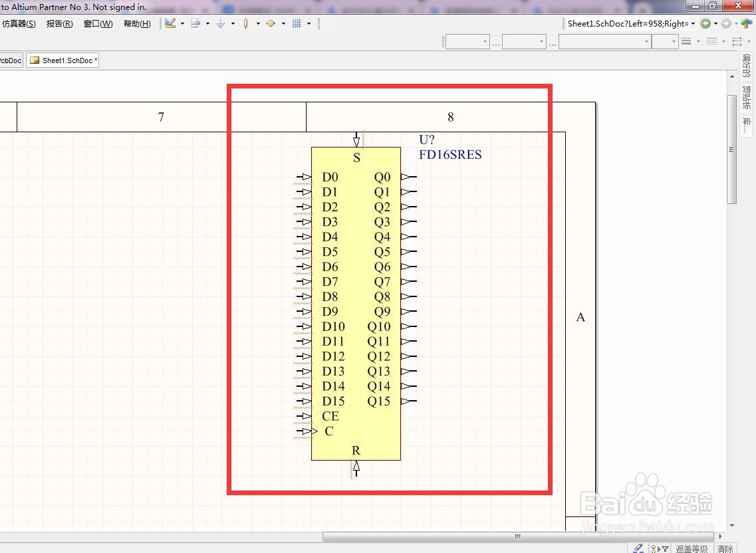This screenshot has width=756, height=553.
Task: Click the vertical scrollbar thumb
Action: pos(732,150)
